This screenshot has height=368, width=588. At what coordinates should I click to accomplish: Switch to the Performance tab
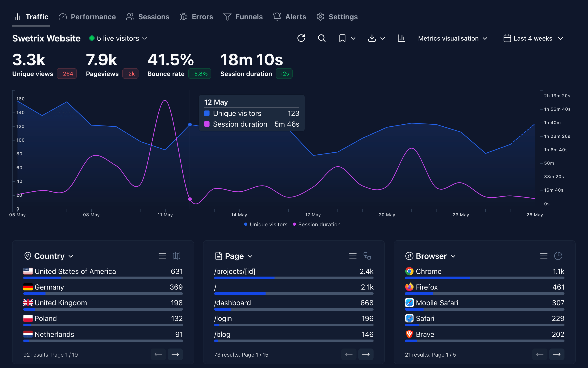click(x=87, y=17)
